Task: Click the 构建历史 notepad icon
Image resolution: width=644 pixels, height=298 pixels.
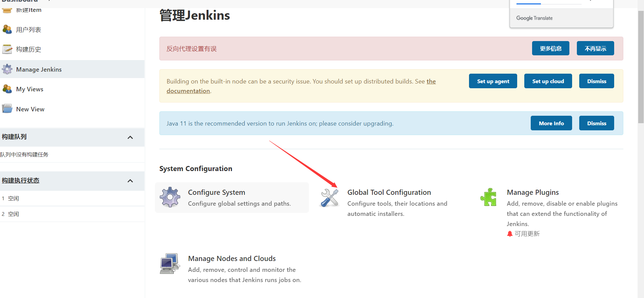Action: [7, 49]
